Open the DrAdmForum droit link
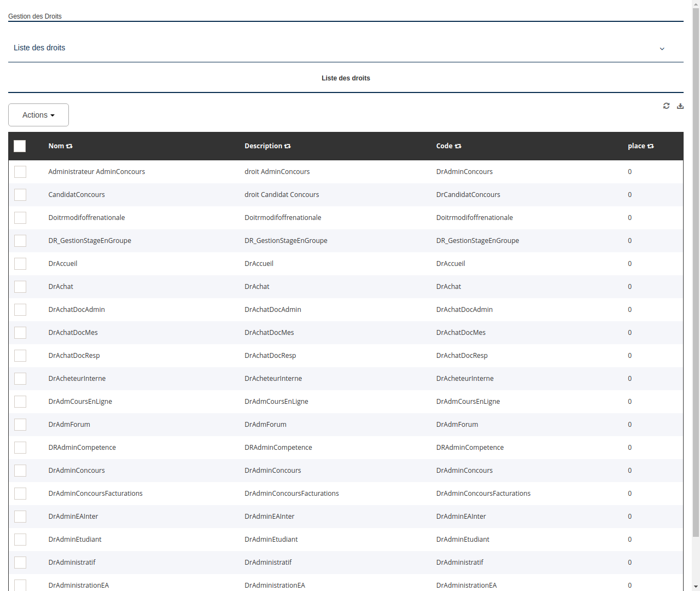Viewport: 700px width, 591px height. 69,424
